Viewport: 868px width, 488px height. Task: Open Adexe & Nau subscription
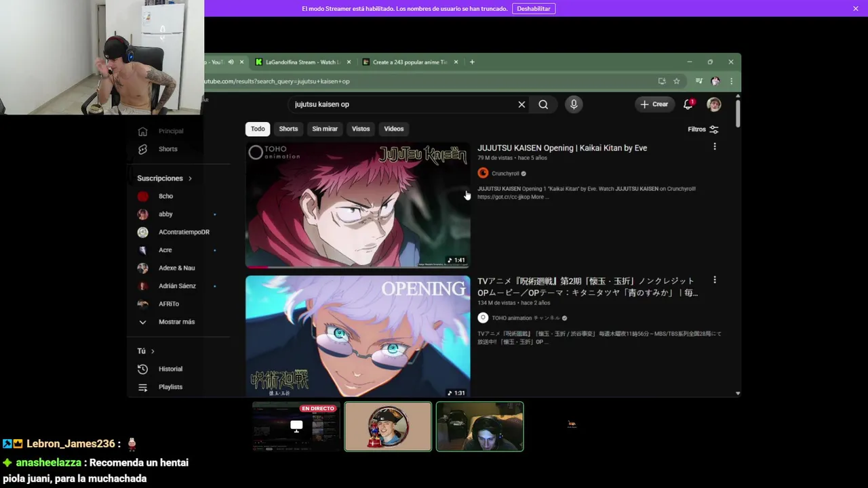tap(176, 268)
